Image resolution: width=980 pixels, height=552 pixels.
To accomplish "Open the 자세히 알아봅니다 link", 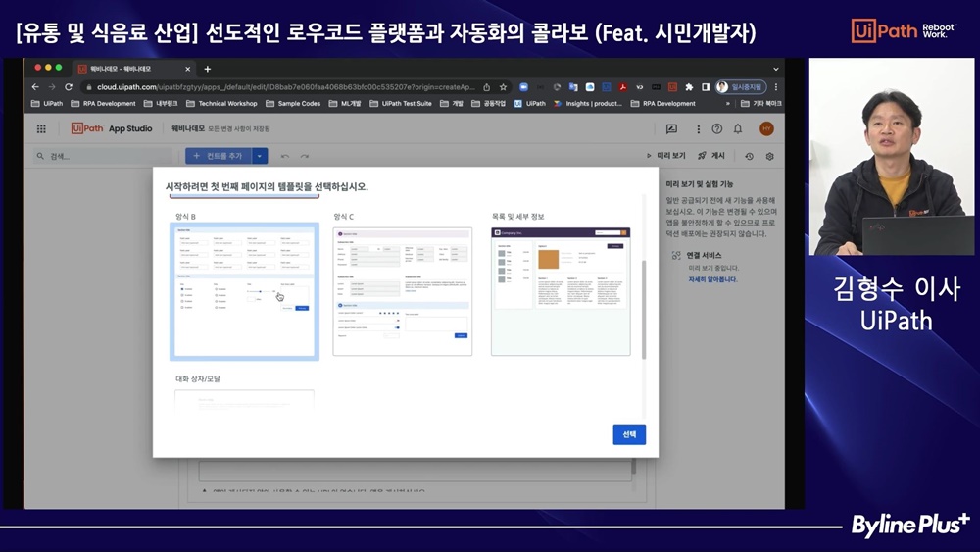I will tap(712, 279).
